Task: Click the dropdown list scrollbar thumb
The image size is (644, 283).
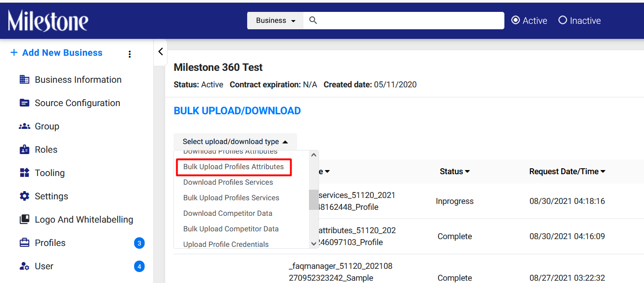Action: tap(314, 200)
